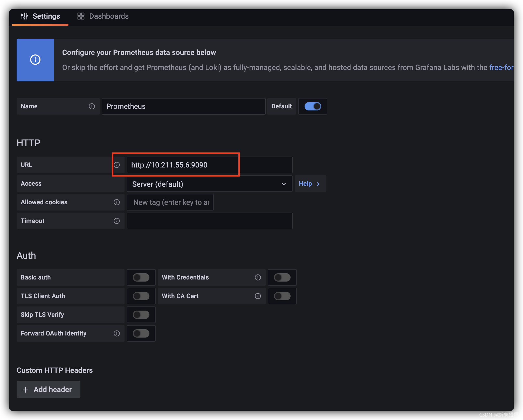Click the Allowed cookies new tag input

(x=170, y=202)
